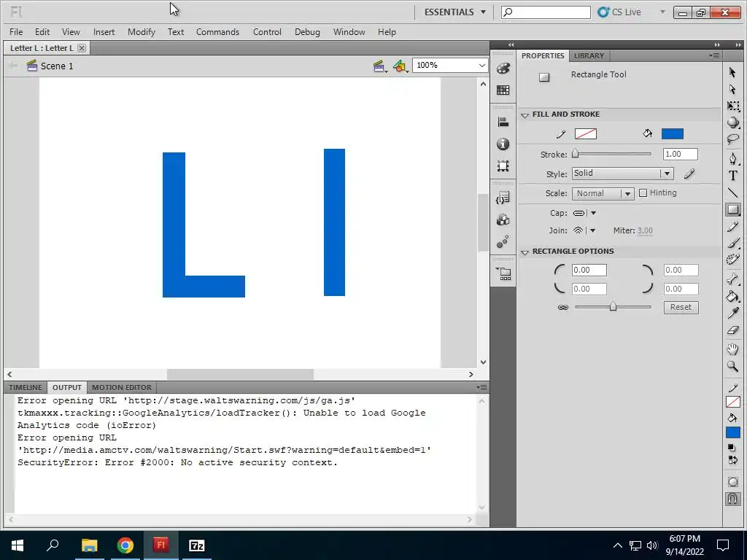Open the Edit Scene dropdown icon

click(379, 66)
